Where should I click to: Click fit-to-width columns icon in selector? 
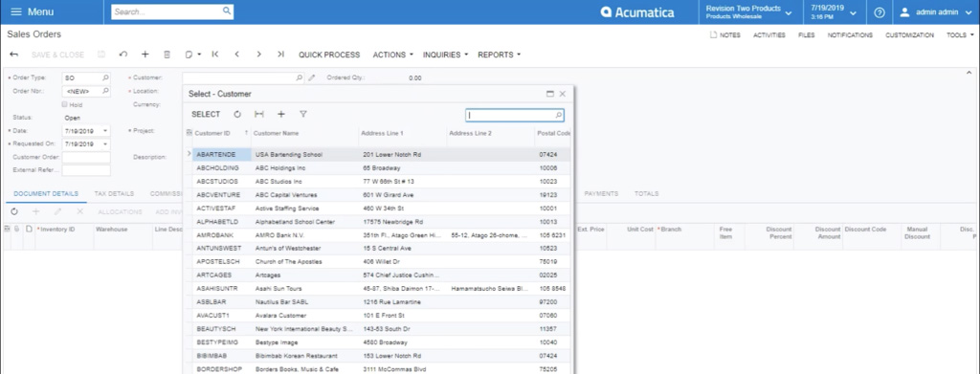tap(258, 114)
